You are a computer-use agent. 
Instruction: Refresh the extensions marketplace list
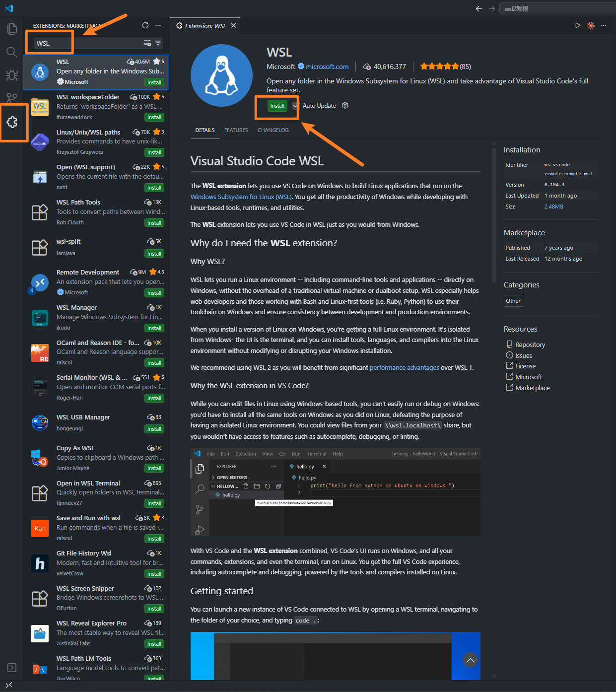(145, 25)
